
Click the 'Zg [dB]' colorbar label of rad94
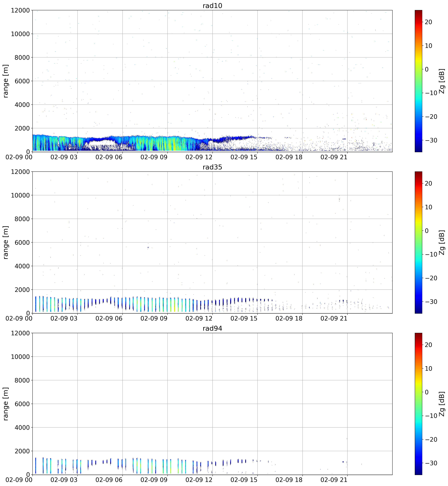point(442,404)
